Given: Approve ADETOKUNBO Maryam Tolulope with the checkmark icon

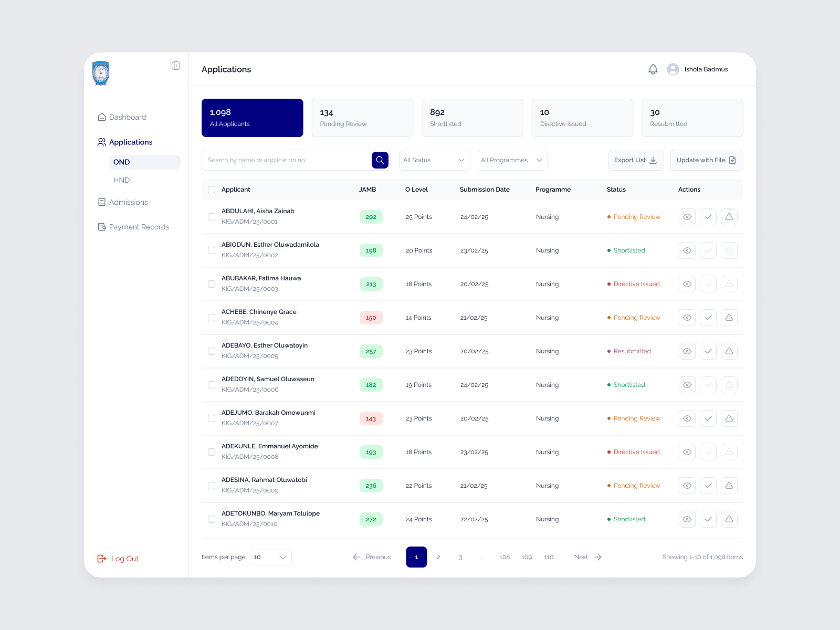Looking at the screenshot, I should (x=708, y=519).
